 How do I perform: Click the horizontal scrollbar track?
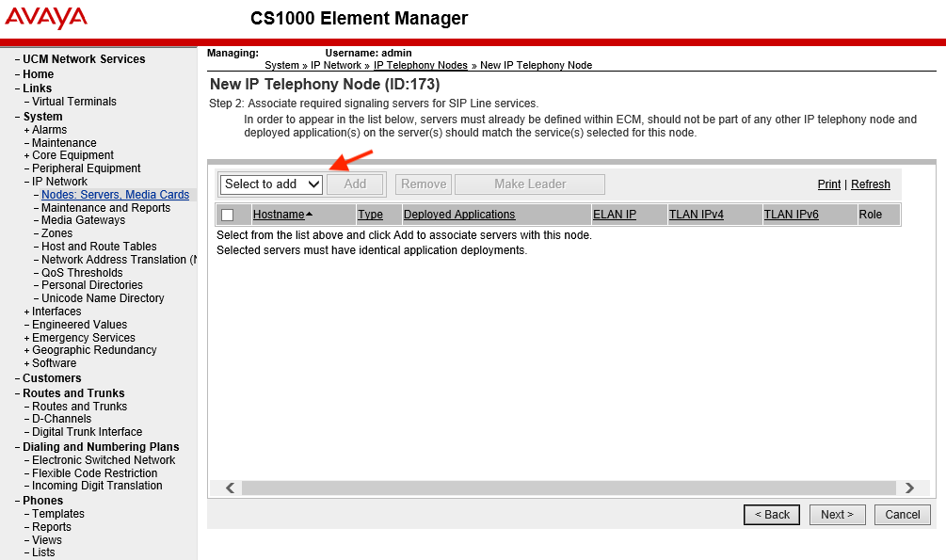point(569,488)
